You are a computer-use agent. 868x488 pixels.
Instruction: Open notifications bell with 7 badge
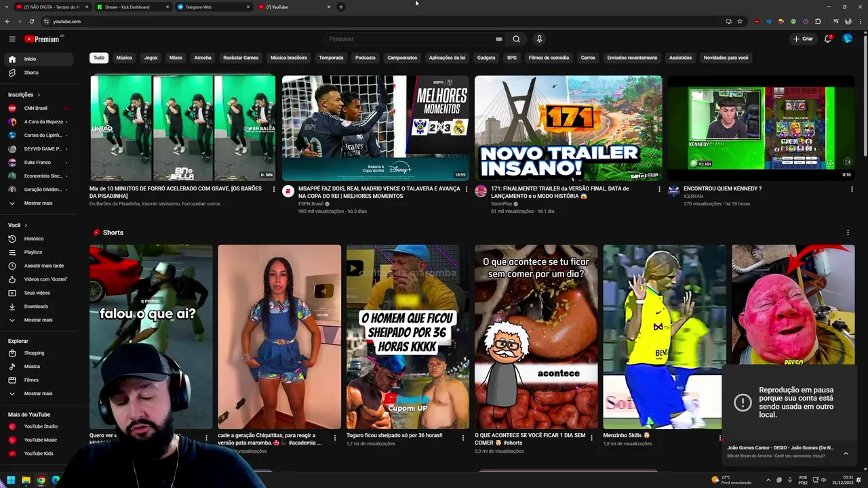[x=828, y=39]
